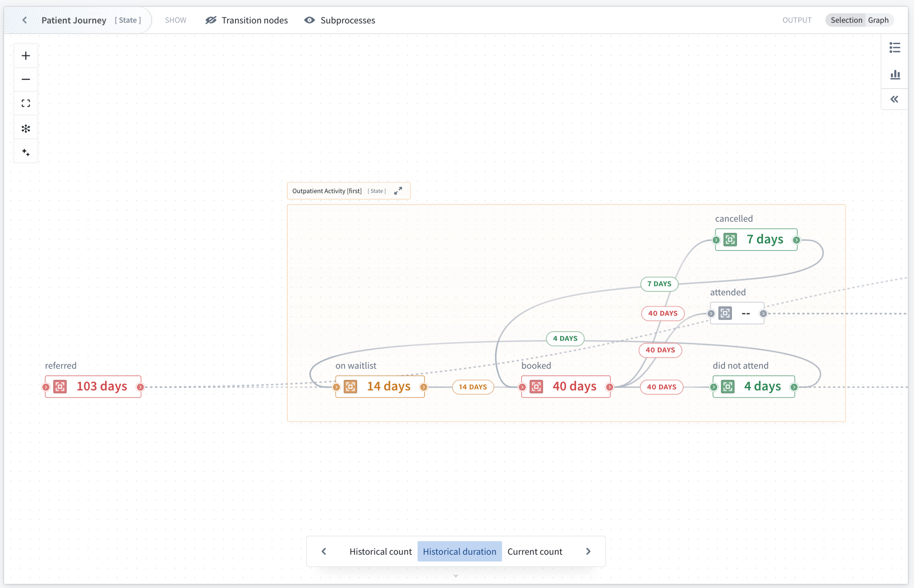Click the subprocess icon inside the referred 103 days node

[60, 386]
